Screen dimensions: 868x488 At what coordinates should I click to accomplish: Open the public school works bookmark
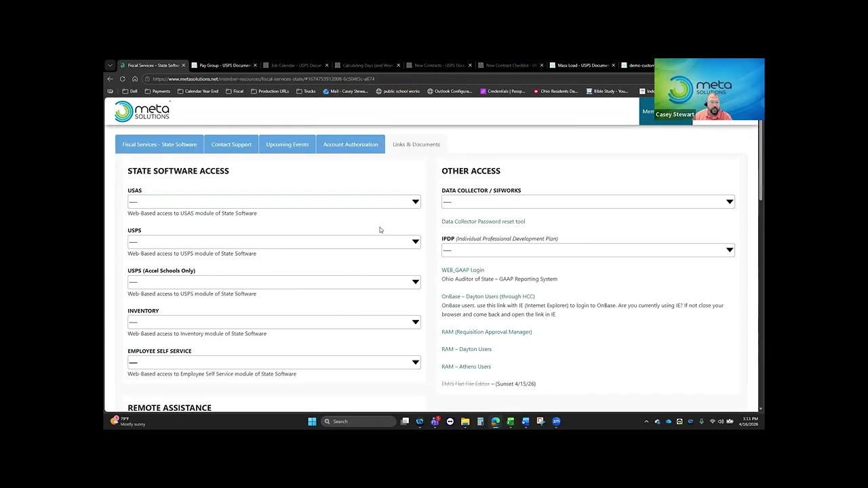click(x=398, y=91)
